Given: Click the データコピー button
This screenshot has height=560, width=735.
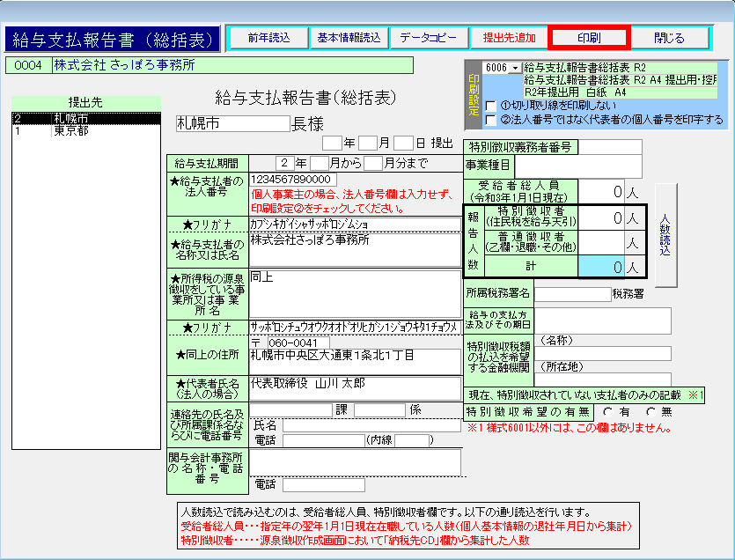Looking at the screenshot, I should (428, 38).
